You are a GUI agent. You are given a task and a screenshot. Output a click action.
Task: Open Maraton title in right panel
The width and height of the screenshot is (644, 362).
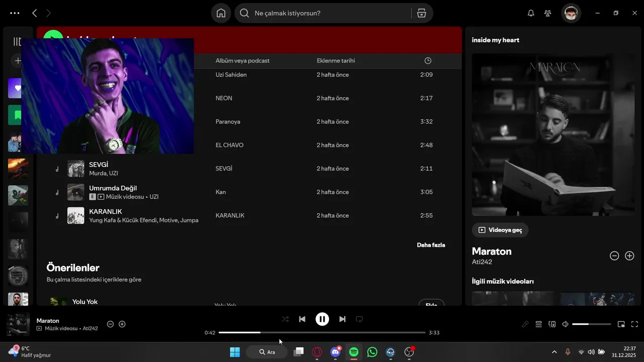492,251
